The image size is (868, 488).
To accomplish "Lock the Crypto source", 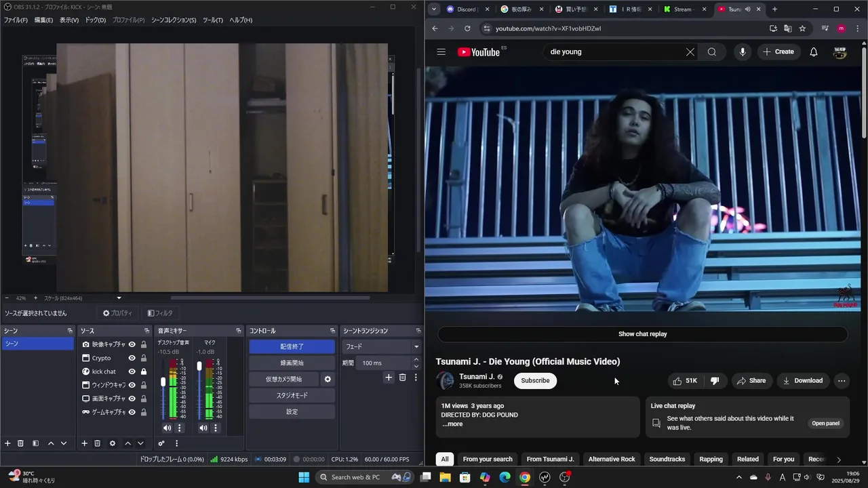I will [x=144, y=358].
